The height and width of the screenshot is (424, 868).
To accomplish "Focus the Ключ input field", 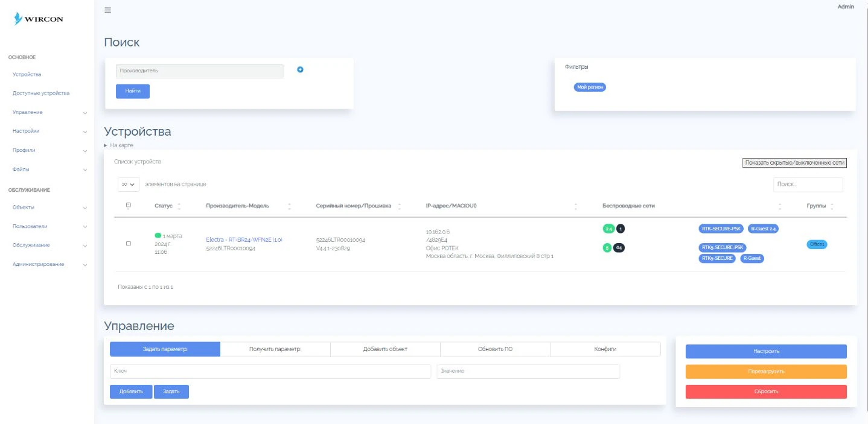I will (270, 371).
